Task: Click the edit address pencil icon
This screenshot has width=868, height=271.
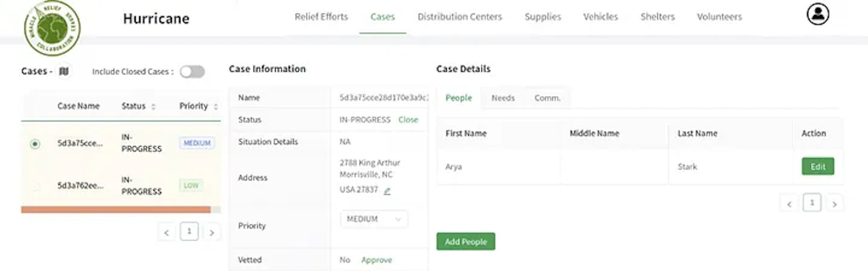Action: click(x=387, y=191)
